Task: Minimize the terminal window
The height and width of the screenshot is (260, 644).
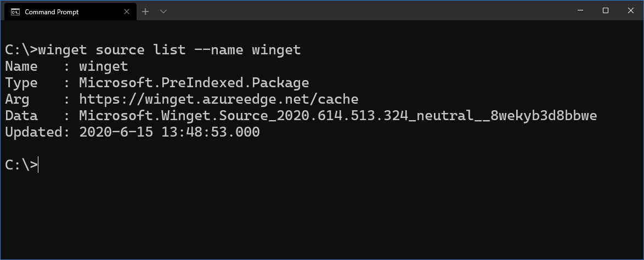Action: pyautogui.click(x=580, y=10)
